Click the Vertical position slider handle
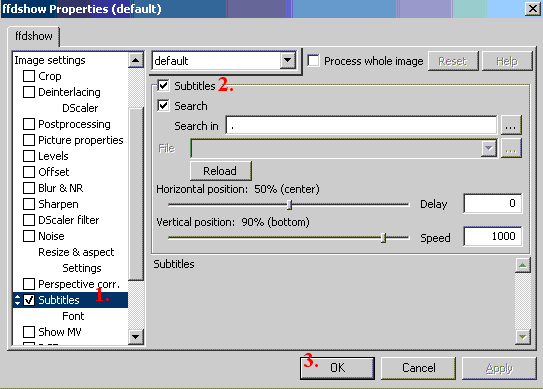 383,238
